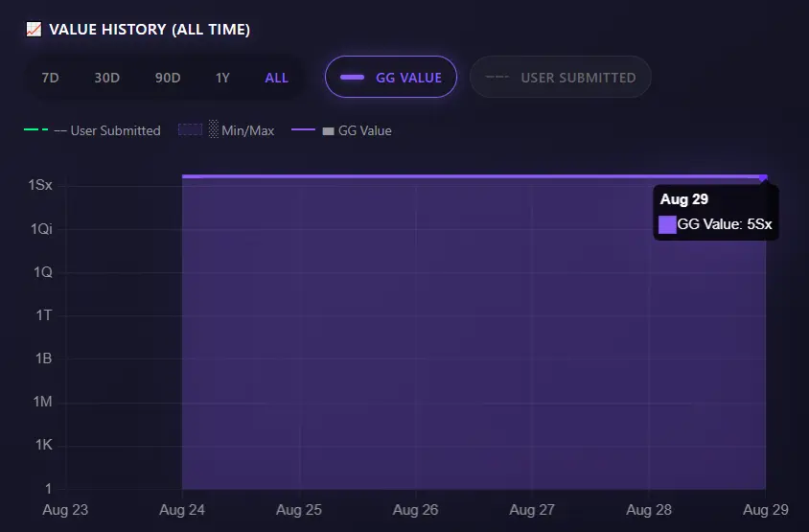
Task: Enable the USER SUBMITTED series button
Action: click(x=561, y=77)
